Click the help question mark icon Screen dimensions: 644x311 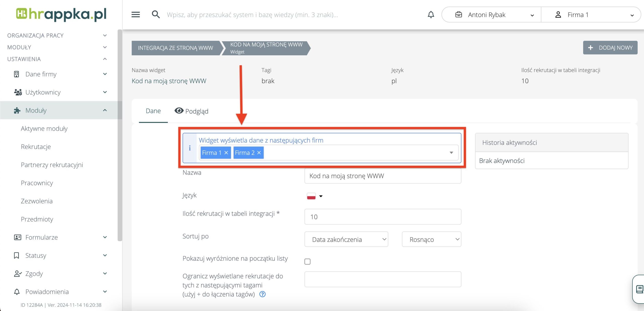[262, 294]
